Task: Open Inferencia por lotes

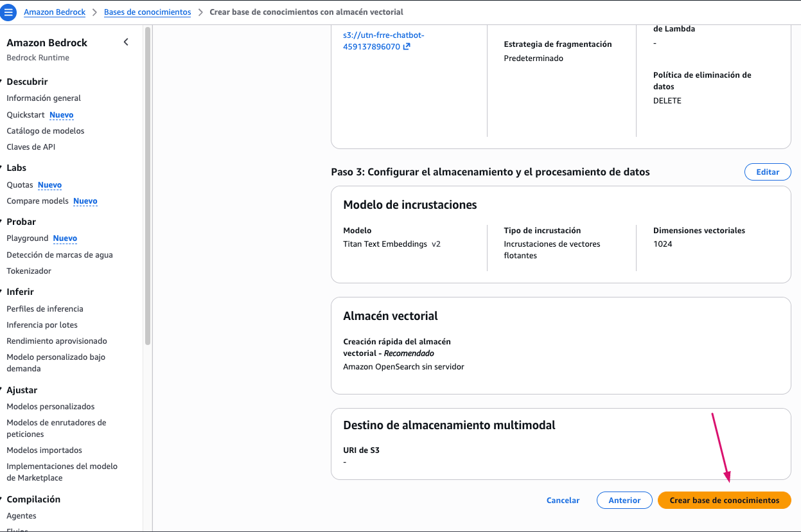Action: click(x=42, y=325)
